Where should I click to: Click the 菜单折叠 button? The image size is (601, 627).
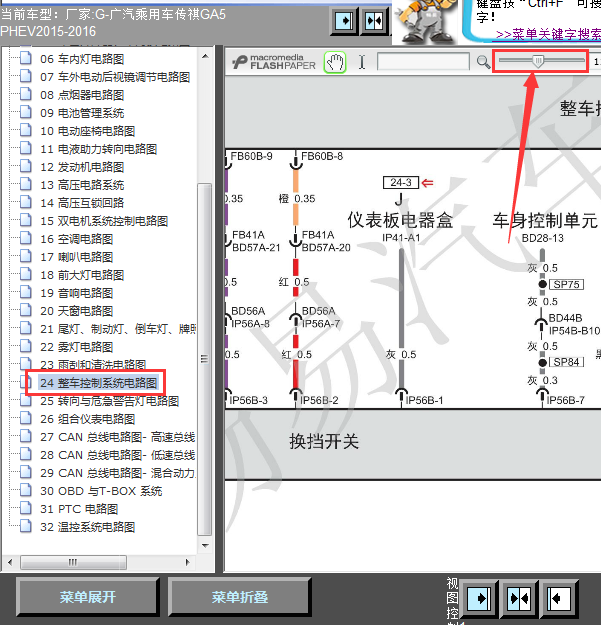click(x=240, y=597)
